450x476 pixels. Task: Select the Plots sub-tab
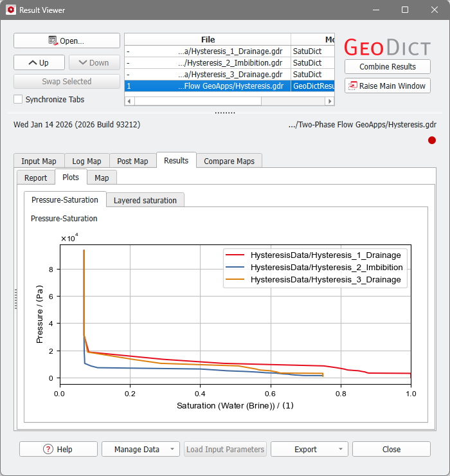[71, 177]
